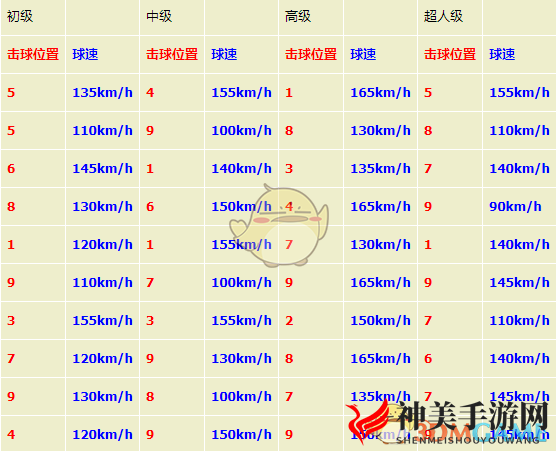Click the 球速 header in the 初级 group
558x451 pixels.
85,54
